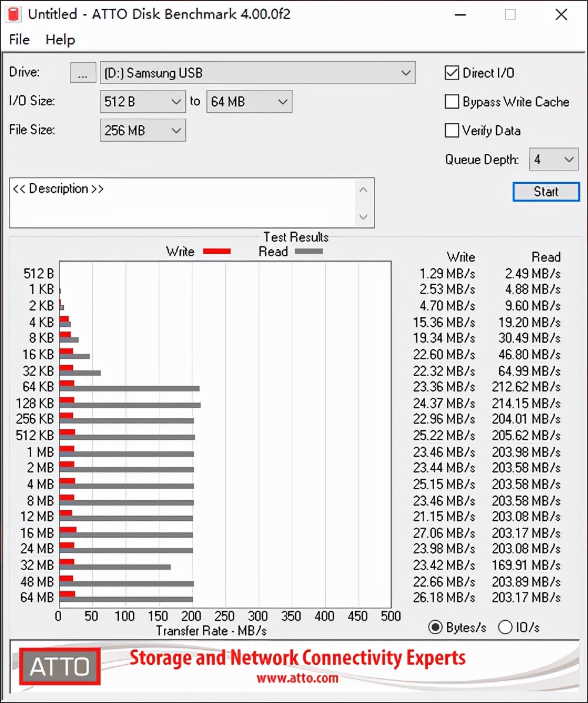
Task: Click the 15.36 MB/s write value
Action: coord(444,322)
